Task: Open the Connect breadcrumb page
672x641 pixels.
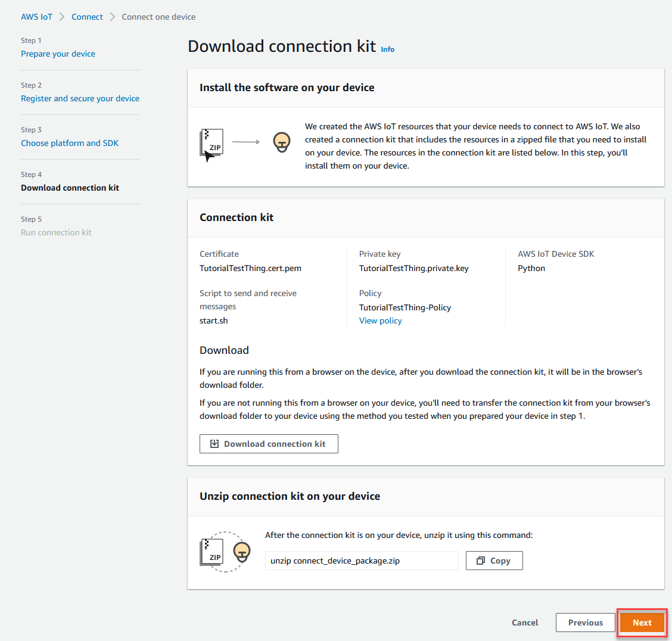Action: point(87,17)
